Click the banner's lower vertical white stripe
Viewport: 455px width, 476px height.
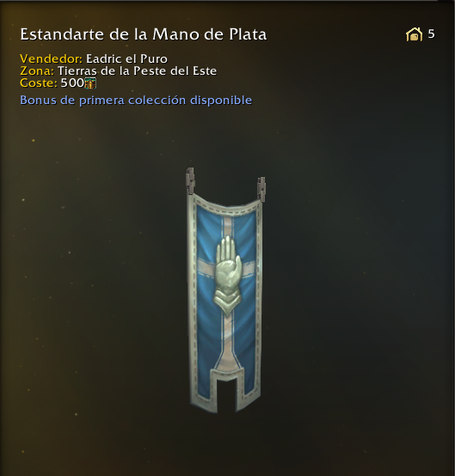coord(227,339)
